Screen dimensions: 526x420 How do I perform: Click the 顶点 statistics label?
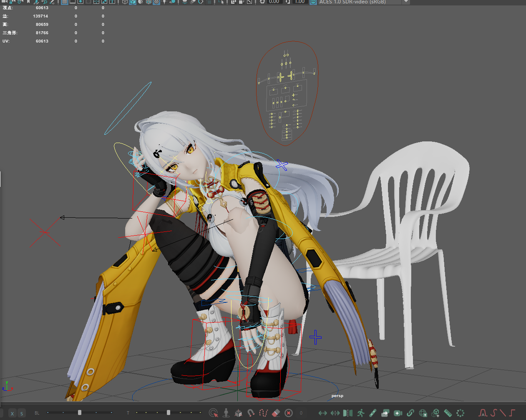[x=8, y=8]
